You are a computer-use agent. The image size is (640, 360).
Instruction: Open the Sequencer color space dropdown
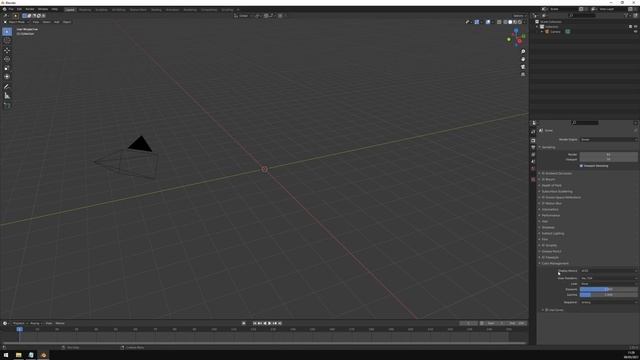point(609,302)
